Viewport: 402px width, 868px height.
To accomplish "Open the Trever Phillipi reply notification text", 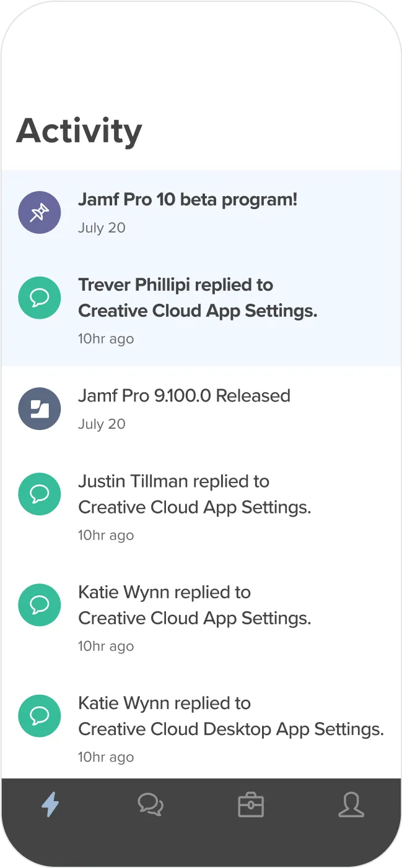I will [197, 298].
